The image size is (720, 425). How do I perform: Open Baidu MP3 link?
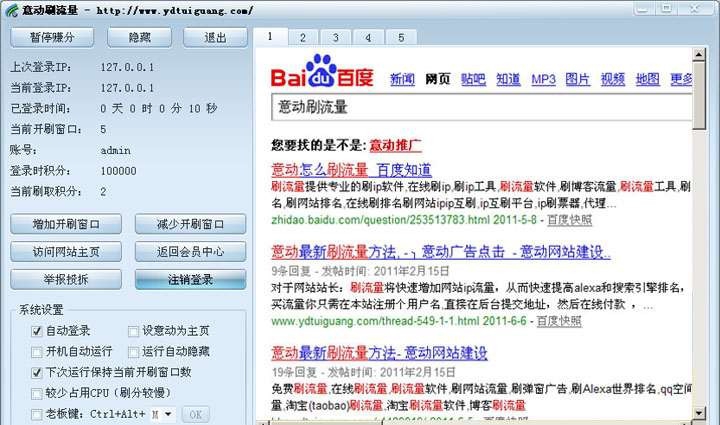coord(543,79)
